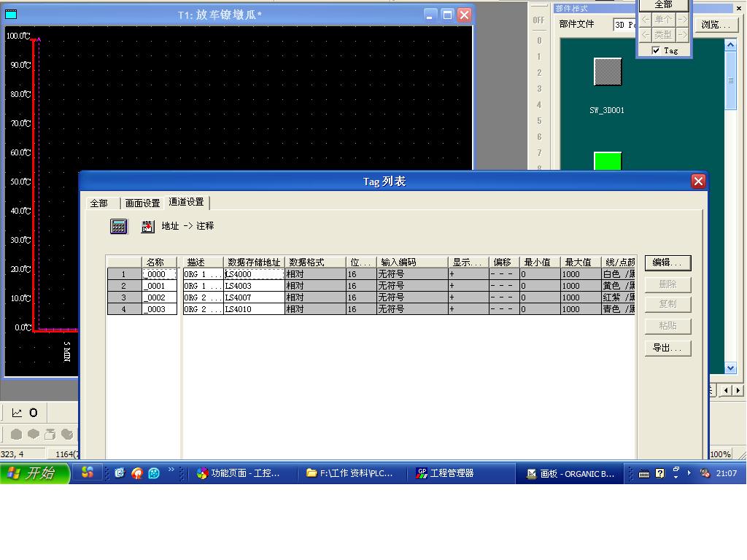
Task: Open the 部件文件 3D parts dropdown
Action: pos(624,25)
